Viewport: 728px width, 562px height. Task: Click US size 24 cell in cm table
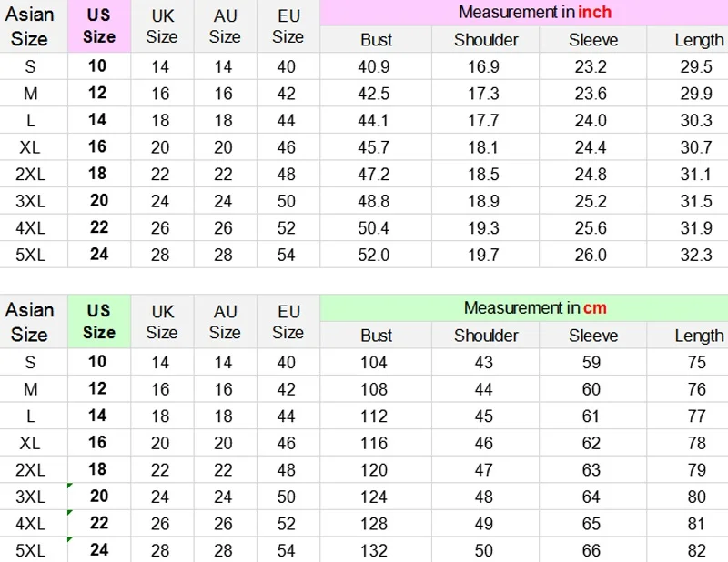98,550
